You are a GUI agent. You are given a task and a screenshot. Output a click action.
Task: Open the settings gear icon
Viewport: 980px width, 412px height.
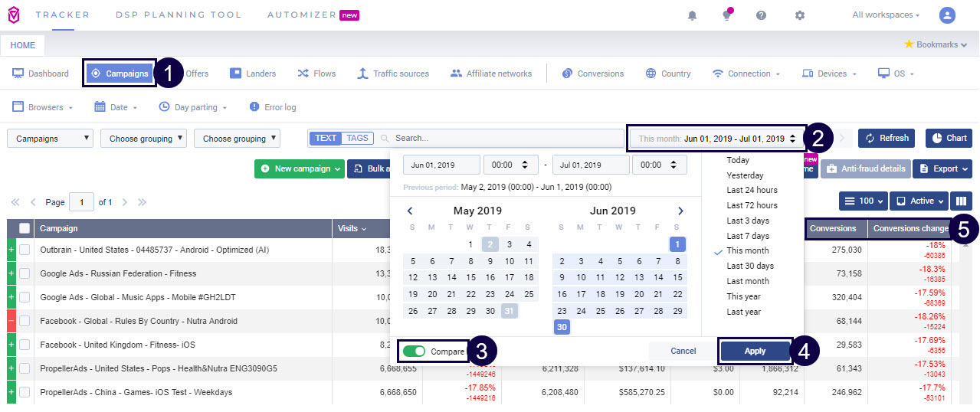click(x=800, y=15)
